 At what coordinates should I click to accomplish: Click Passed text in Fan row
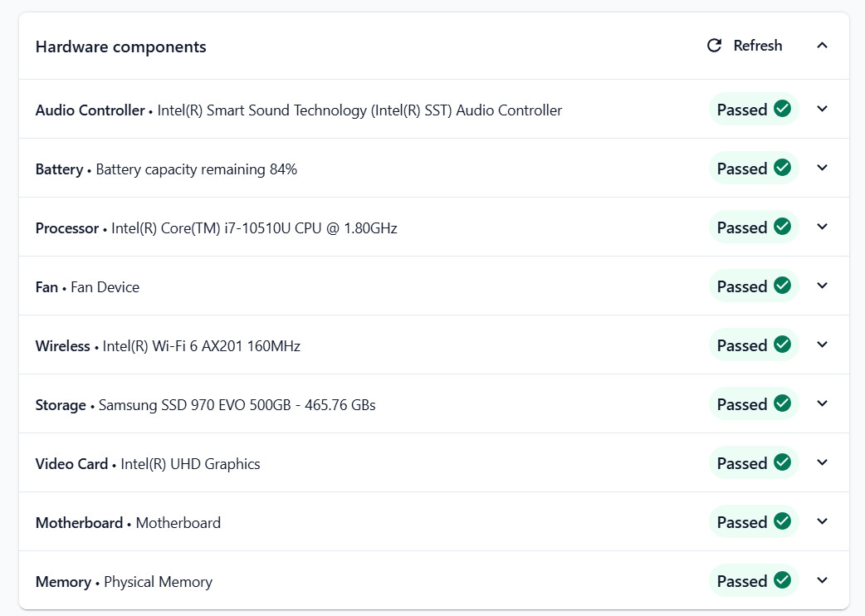click(742, 286)
